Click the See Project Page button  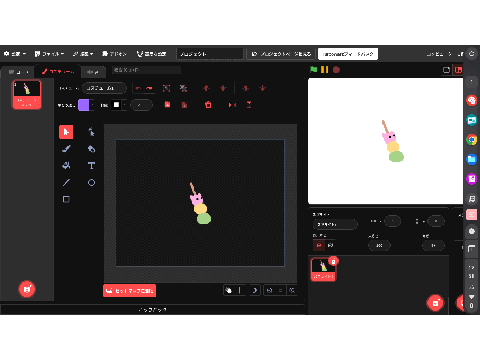tap(282, 54)
